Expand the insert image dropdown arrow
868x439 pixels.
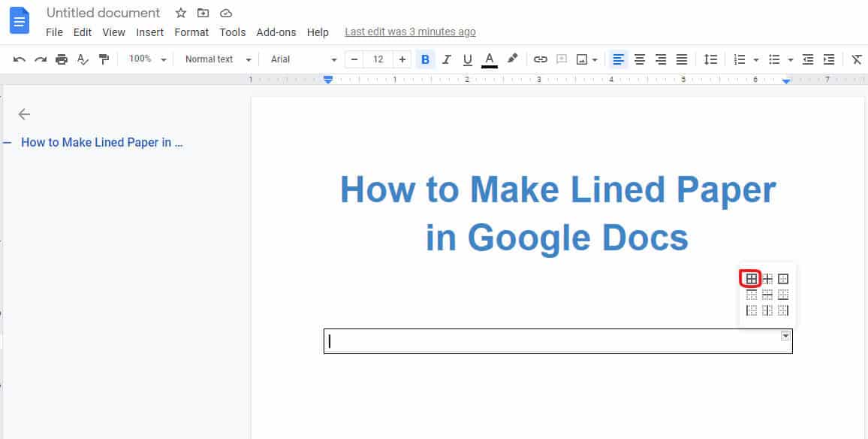(x=595, y=59)
